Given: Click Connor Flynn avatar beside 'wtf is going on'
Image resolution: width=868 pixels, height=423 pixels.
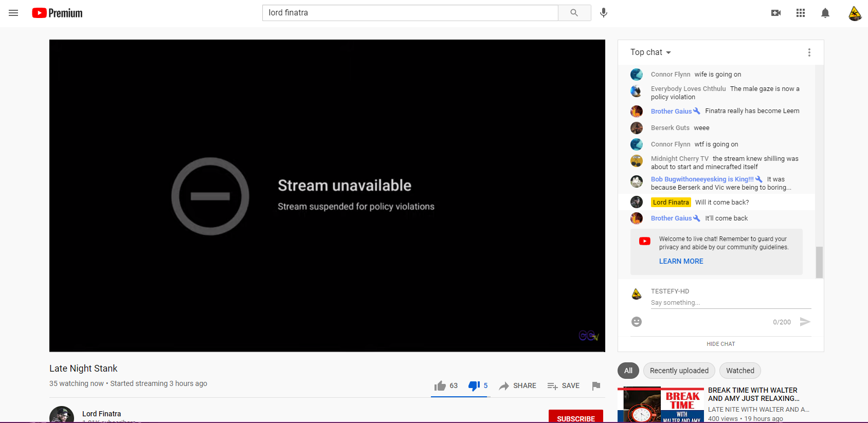Looking at the screenshot, I should [x=637, y=144].
